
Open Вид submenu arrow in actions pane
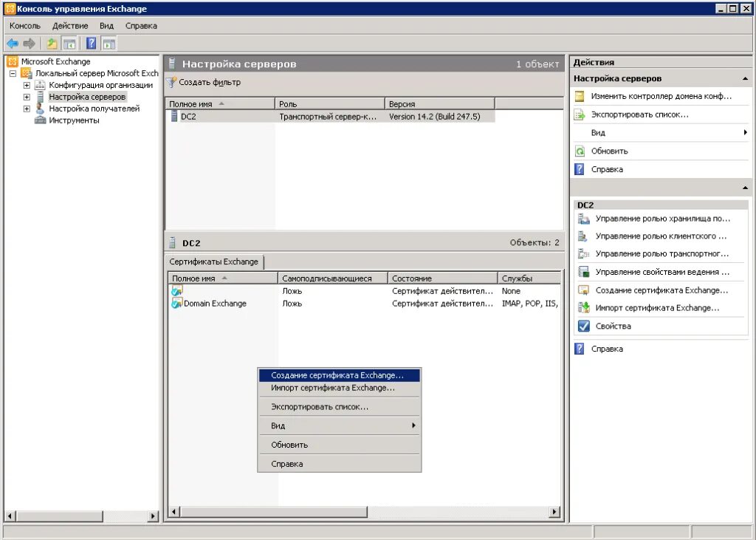coord(746,133)
